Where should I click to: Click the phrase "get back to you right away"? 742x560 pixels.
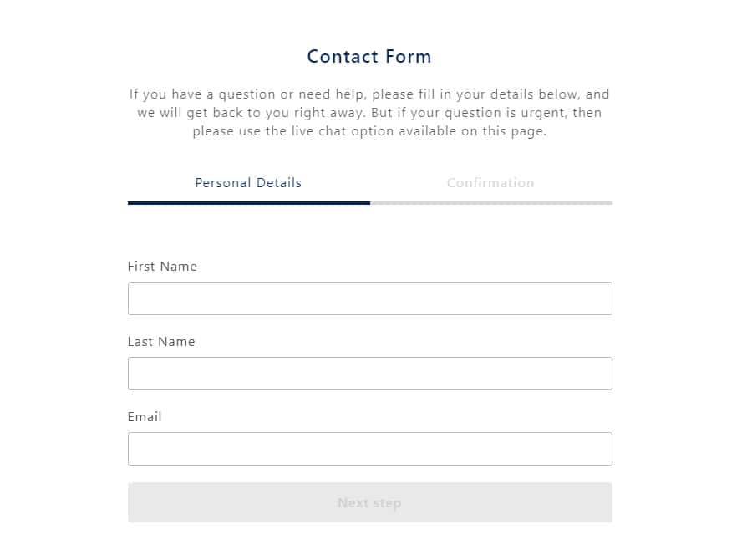[251, 113]
